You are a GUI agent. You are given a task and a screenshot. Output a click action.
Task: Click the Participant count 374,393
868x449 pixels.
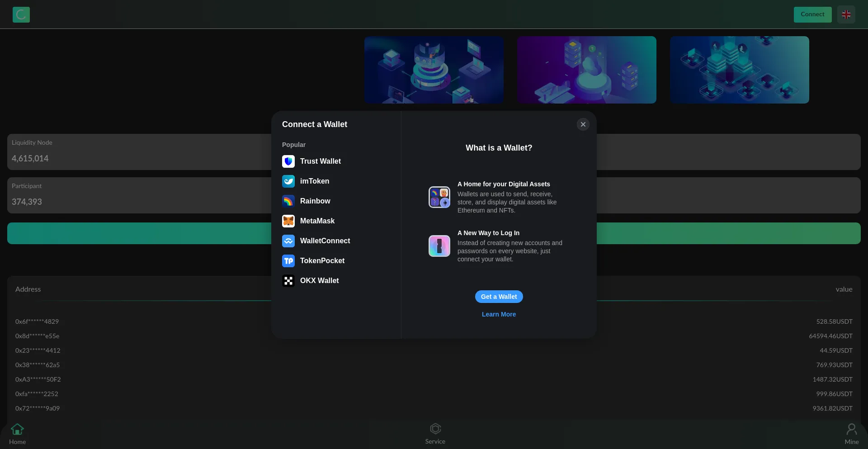coord(27,202)
